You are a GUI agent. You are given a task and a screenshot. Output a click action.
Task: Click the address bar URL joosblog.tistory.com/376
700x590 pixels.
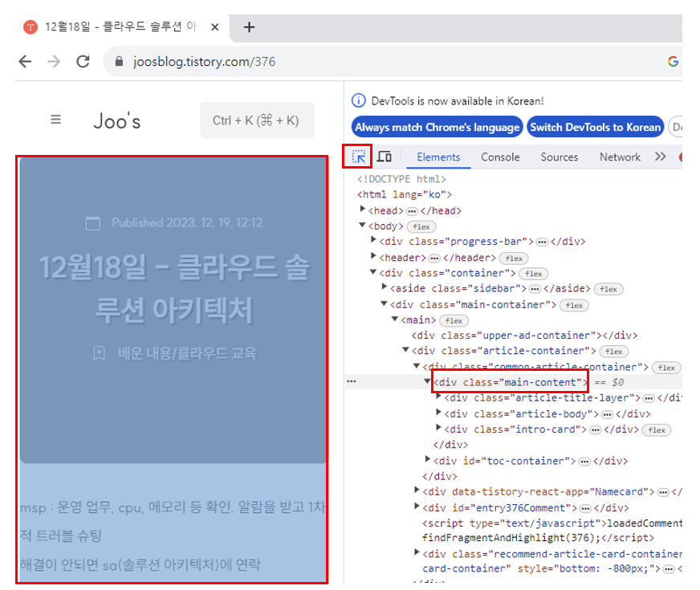tap(205, 62)
